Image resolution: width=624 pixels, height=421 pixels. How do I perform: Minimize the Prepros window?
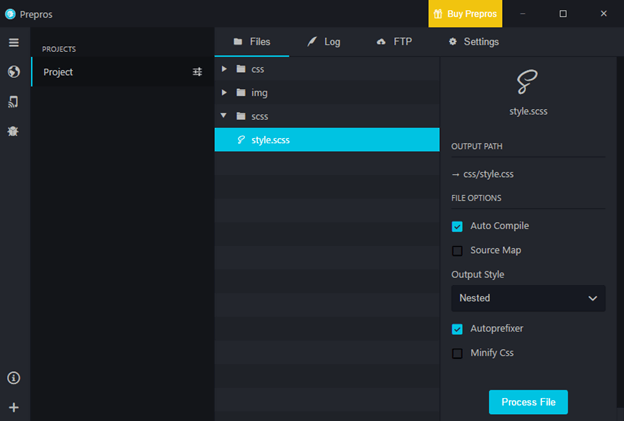pyautogui.click(x=523, y=14)
